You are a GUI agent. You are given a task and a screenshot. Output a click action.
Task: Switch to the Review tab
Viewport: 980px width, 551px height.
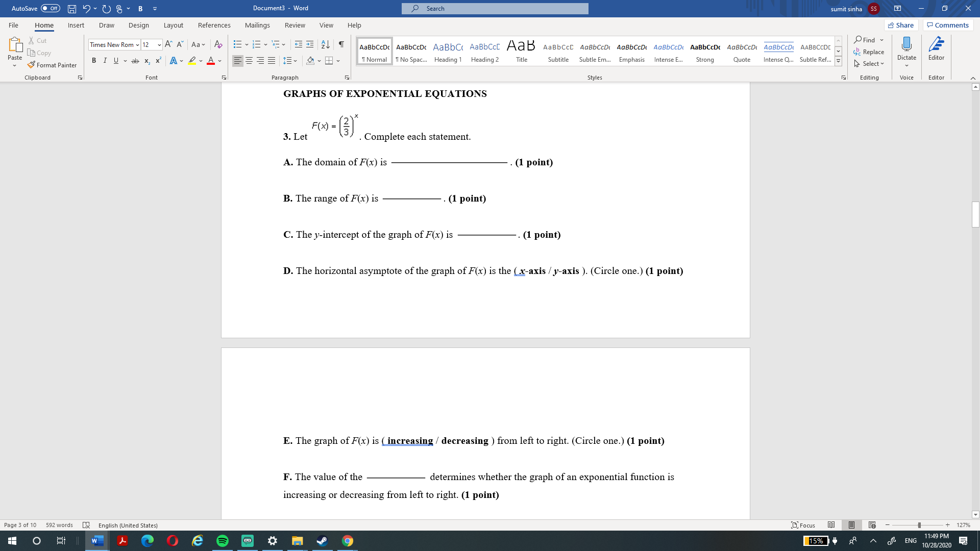coord(295,25)
